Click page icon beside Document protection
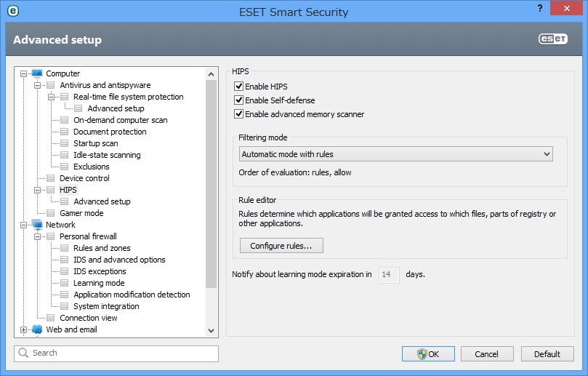The height and width of the screenshot is (376, 588). click(x=65, y=132)
